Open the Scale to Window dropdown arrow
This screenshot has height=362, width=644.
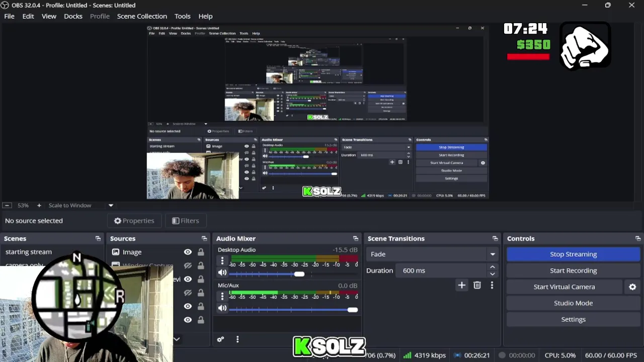click(111, 205)
